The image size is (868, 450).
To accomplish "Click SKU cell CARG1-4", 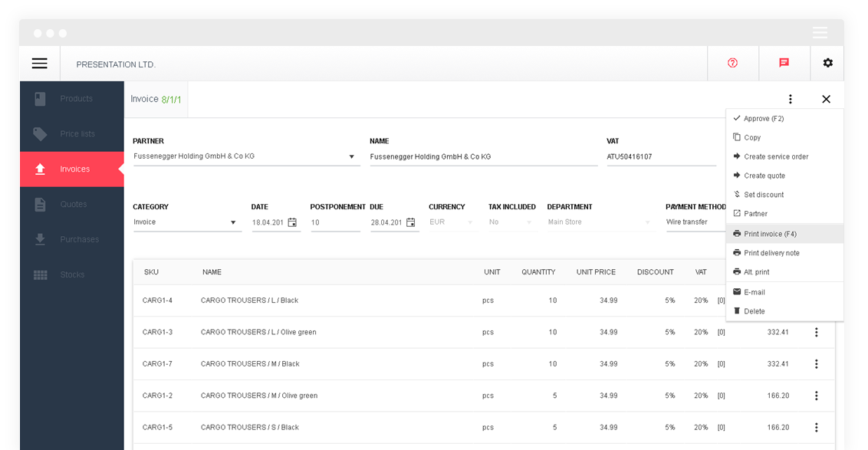I will coord(157,301).
